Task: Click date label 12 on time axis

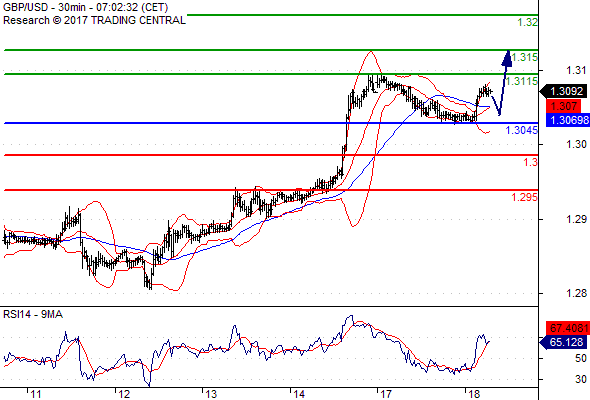Action: (124, 394)
